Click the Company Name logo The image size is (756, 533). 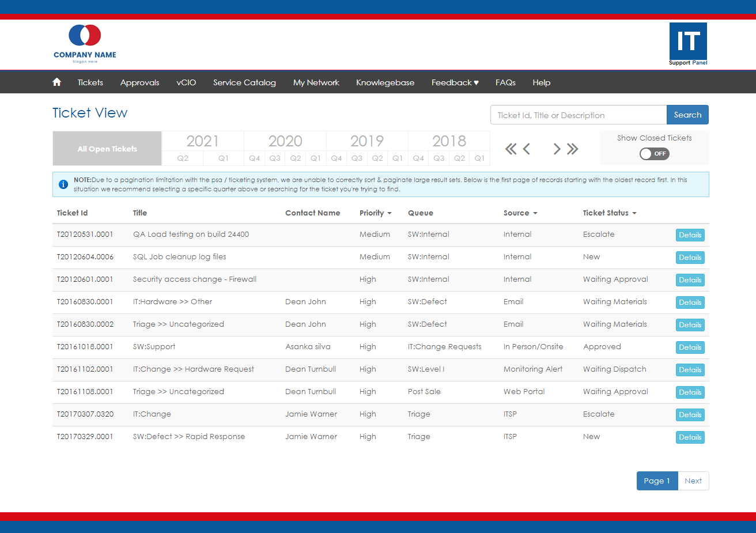(85, 43)
